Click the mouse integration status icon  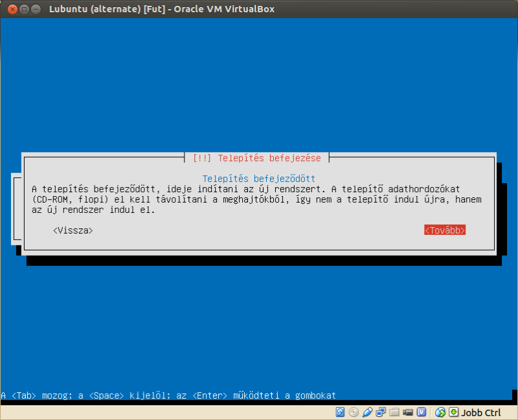[440, 412]
